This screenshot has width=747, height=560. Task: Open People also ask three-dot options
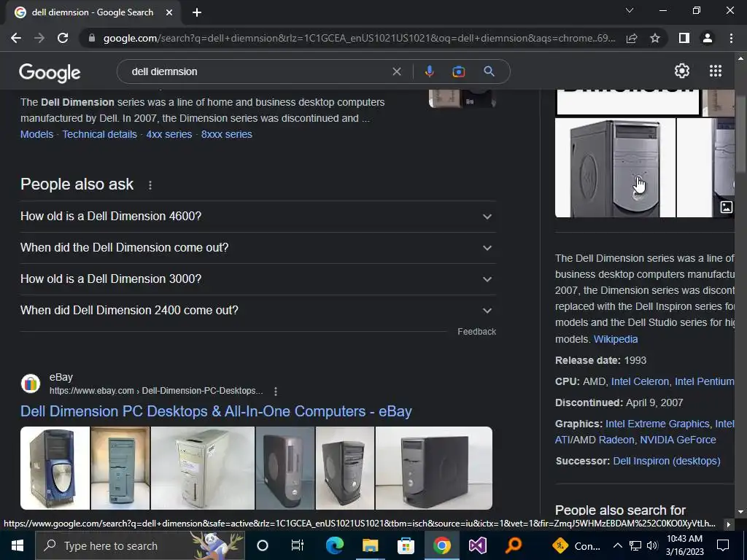150,184
